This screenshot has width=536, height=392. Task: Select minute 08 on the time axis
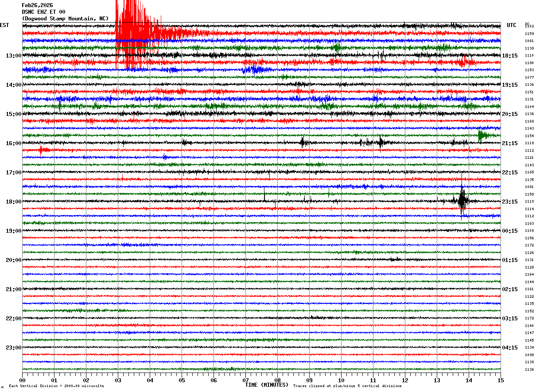(277, 380)
